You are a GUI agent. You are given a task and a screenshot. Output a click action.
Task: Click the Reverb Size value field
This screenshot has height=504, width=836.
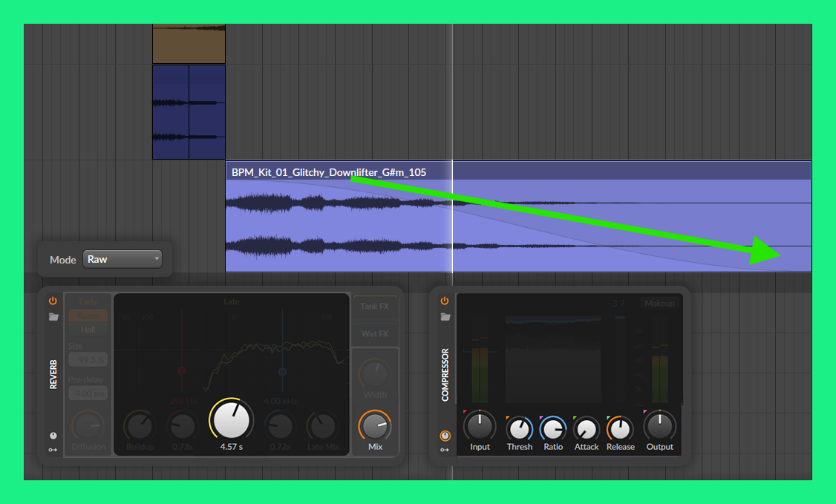(x=88, y=359)
